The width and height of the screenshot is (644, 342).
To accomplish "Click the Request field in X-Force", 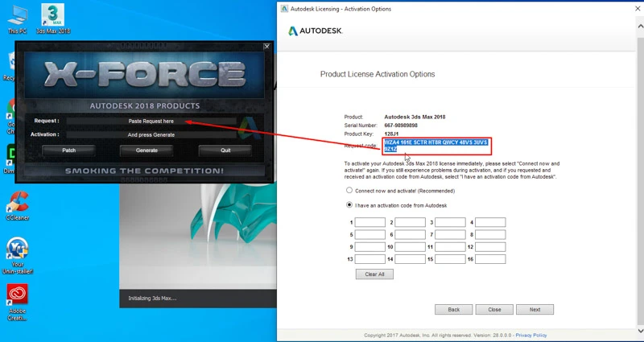I will coord(151,122).
